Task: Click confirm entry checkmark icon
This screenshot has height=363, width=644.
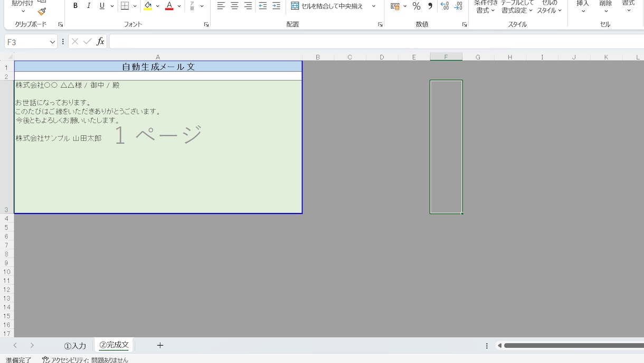Action: (x=88, y=41)
